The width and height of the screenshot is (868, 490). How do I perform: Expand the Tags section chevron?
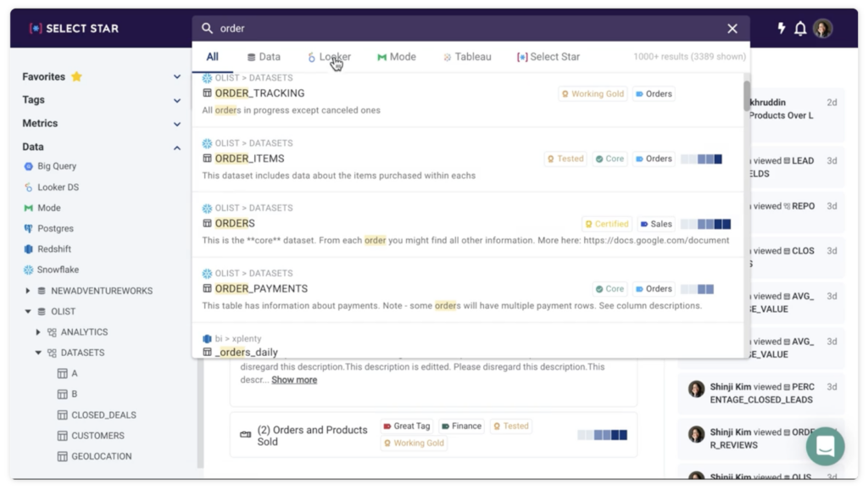point(177,100)
